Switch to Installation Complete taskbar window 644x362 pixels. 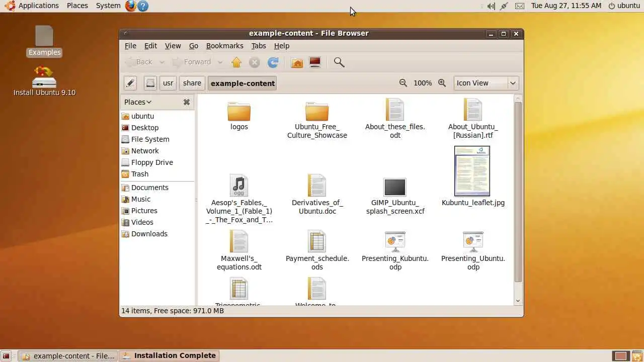pos(169,355)
